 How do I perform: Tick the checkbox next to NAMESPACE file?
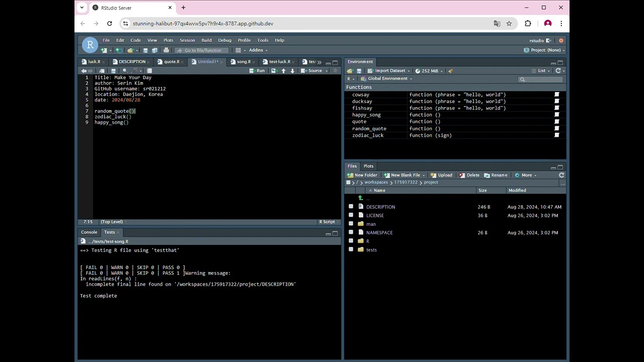351,232
